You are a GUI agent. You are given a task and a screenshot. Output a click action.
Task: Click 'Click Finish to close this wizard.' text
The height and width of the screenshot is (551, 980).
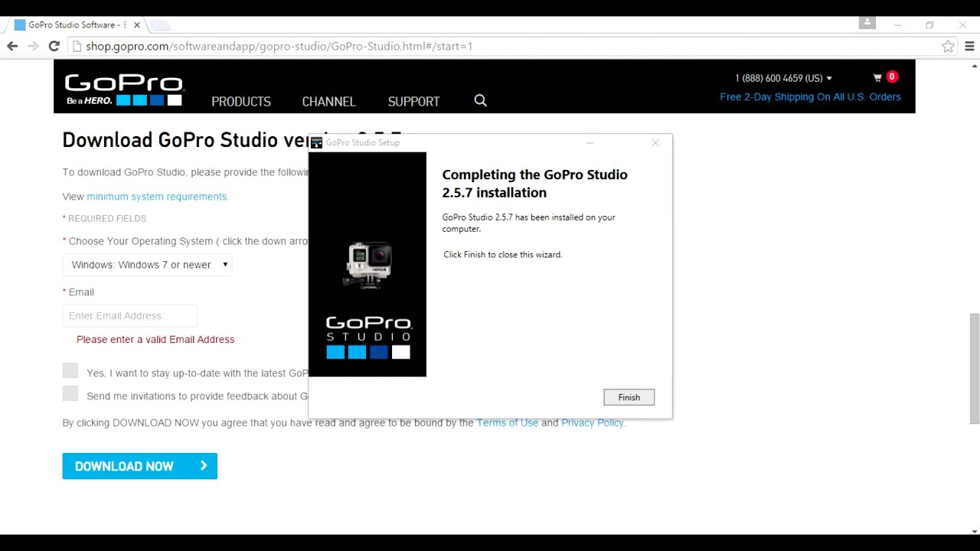[502, 254]
